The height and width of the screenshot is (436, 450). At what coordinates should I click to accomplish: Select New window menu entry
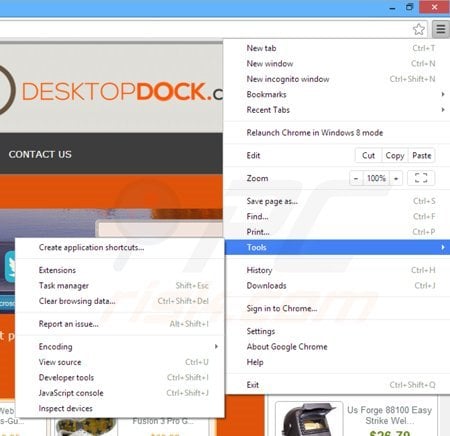click(x=337, y=64)
